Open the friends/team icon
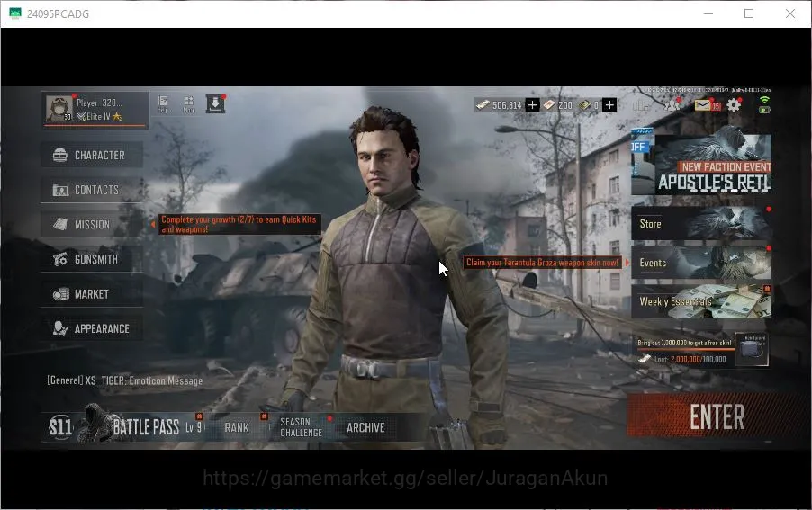The image size is (812, 510). [672, 105]
